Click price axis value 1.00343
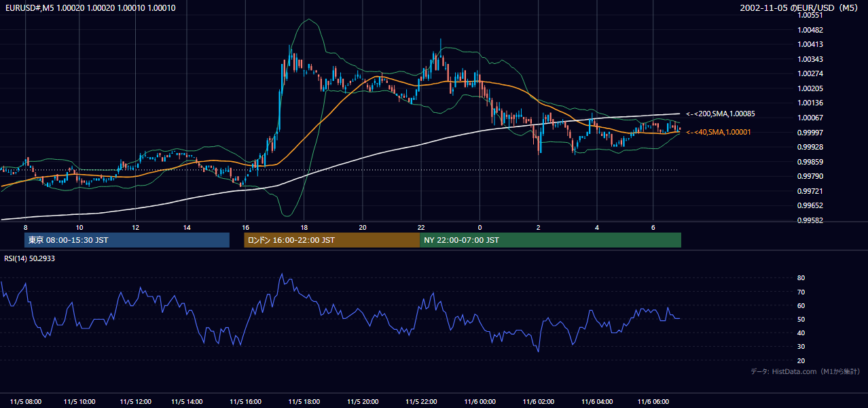This screenshot has height=408, width=868. pos(810,59)
